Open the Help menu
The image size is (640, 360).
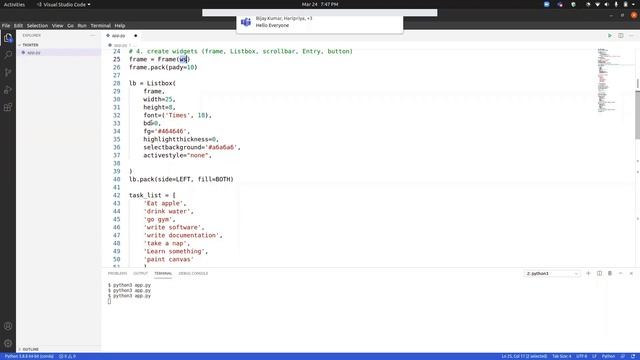click(120, 25)
